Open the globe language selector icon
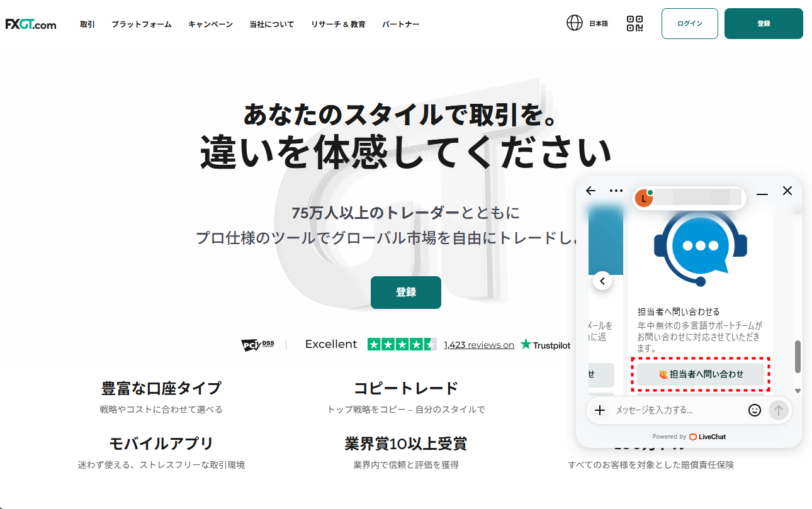812x509 pixels. pyautogui.click(x=574, y=23)
